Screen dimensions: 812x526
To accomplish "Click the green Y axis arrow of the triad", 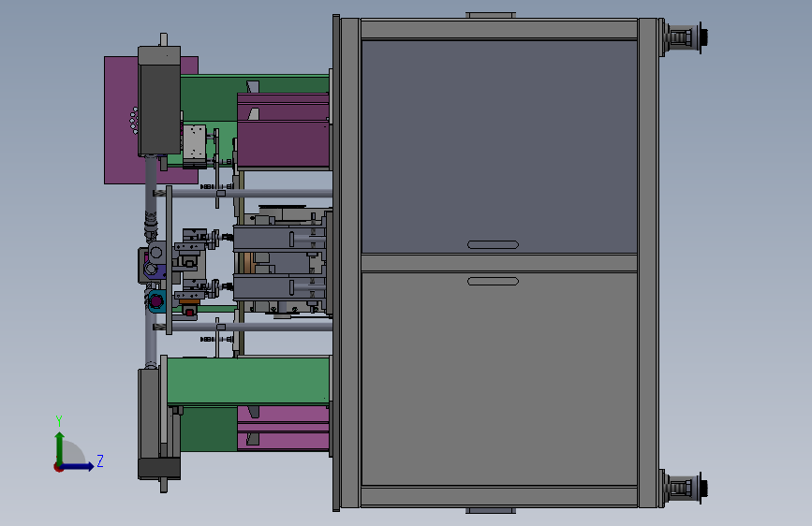I will click(60, 448).
